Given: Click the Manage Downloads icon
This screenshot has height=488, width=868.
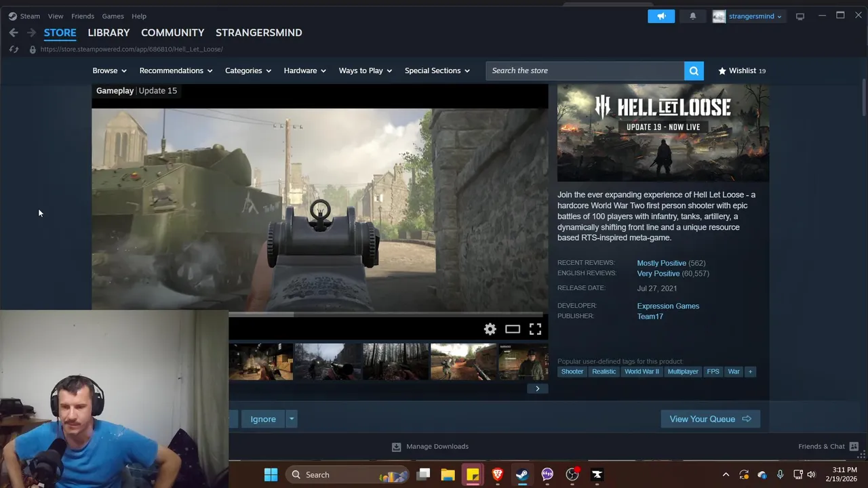Looking at the screenshot, I should pos(397,447).
